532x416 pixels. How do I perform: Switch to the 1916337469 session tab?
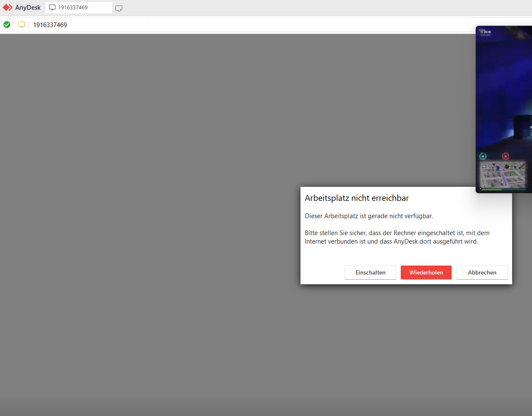(x=78, y=8)
